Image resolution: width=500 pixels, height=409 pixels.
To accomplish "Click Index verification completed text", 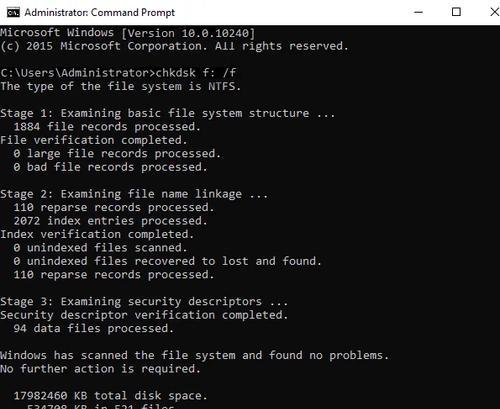I will click(x=97, y=234).
